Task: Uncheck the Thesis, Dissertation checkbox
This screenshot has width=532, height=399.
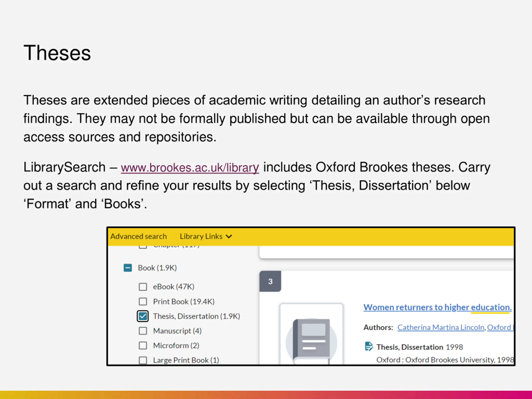Action: click(143, 316)
